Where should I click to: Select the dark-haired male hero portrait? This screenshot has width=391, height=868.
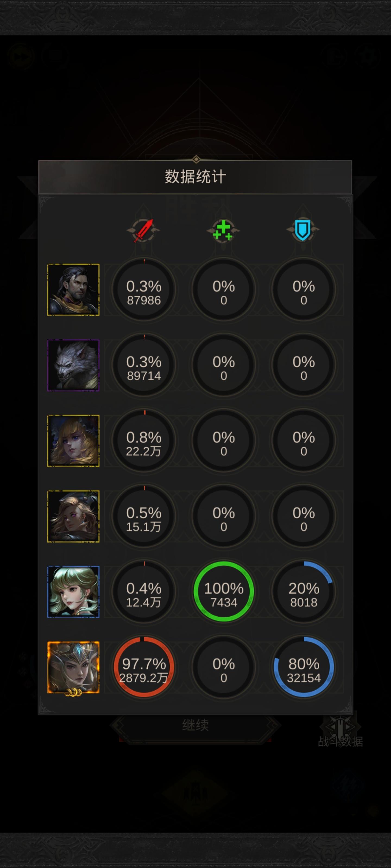click(x=73, y=290)
